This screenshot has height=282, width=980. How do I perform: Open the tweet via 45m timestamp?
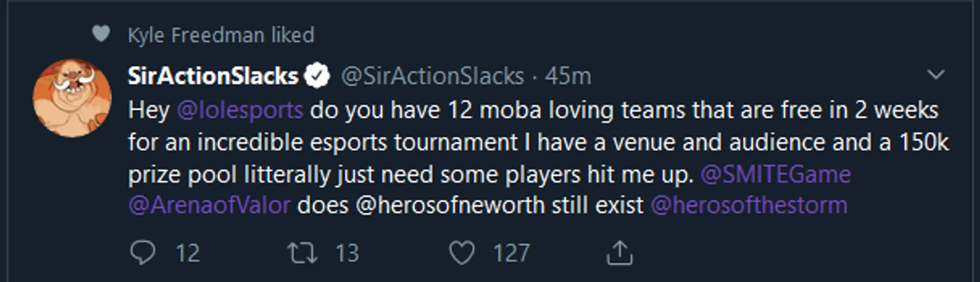pyautogui.click(x=568, y=77)
